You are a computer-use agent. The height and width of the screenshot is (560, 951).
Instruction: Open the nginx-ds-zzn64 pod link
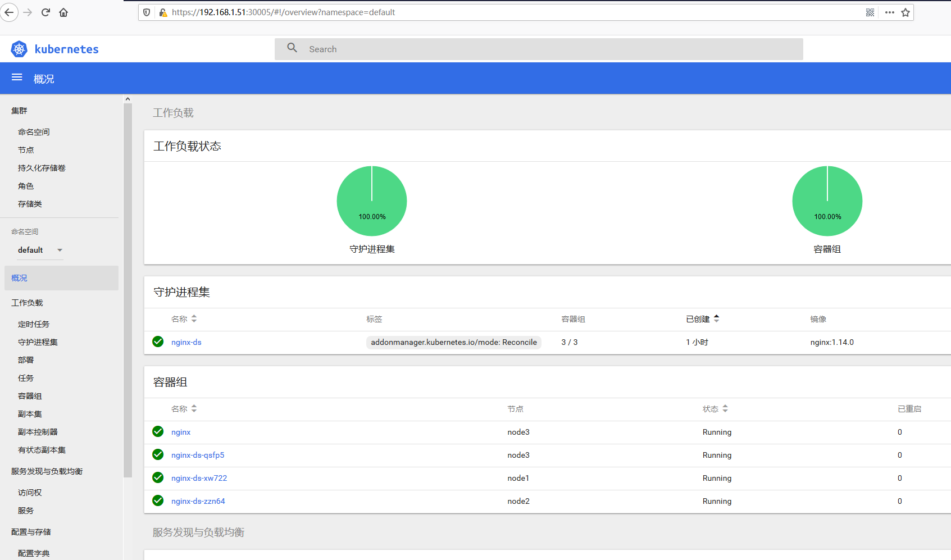[198, 501]
